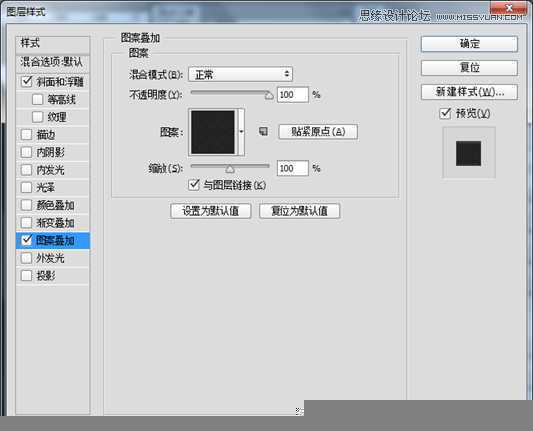Click the 不透明度 slider handle
The width and height of the screenshot is (533, 431).
coord(269,96)
